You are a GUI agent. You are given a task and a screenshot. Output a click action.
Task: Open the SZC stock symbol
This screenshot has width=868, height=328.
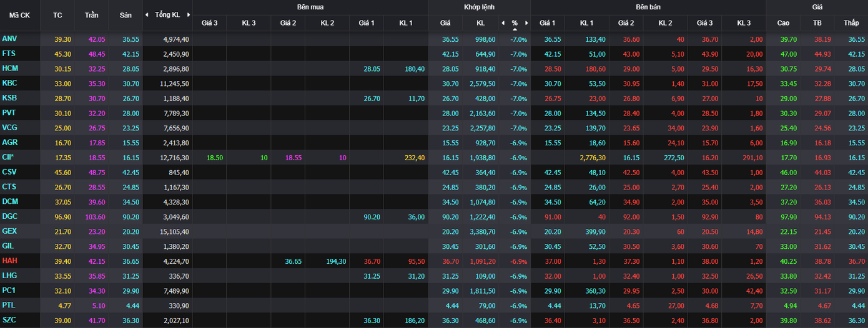coord(9,320)
